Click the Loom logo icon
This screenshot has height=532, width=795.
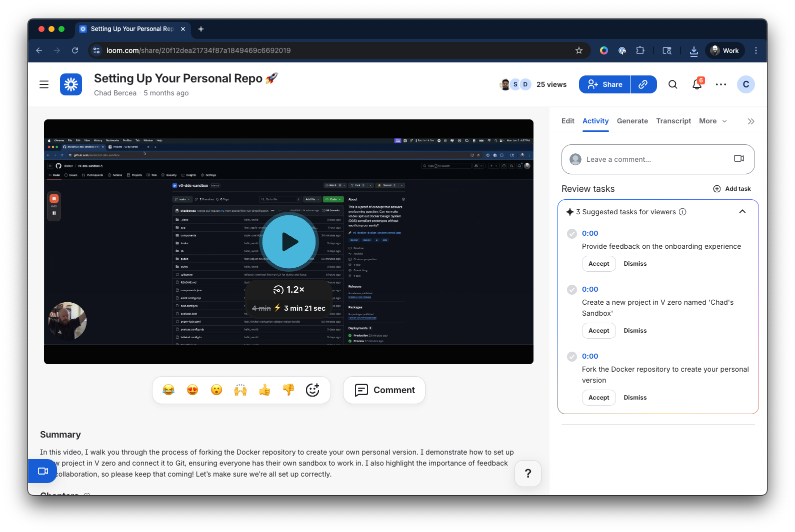coord(71,84)
